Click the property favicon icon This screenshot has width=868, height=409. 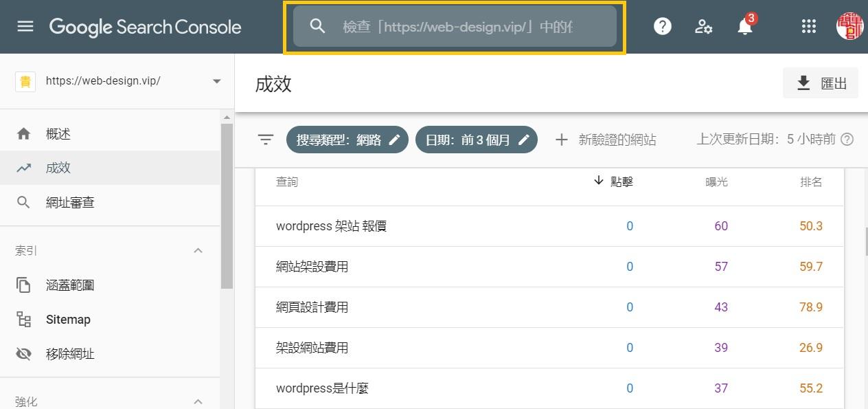25,81
